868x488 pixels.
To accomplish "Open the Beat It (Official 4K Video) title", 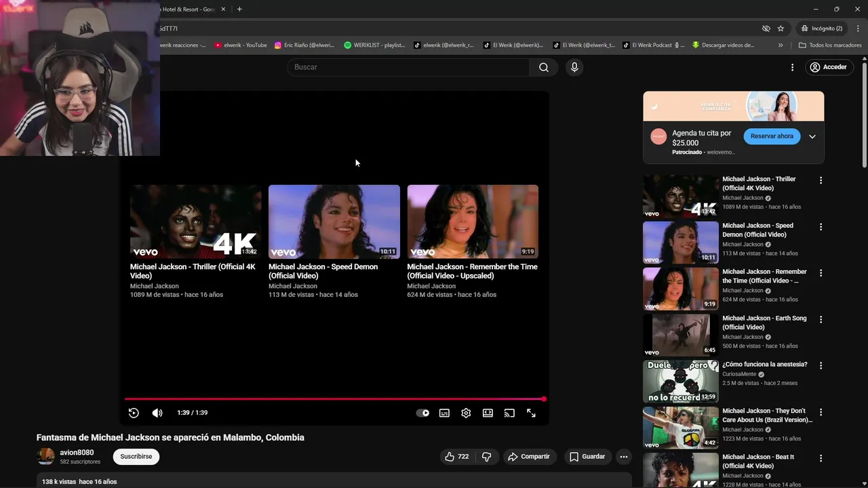I will coord(758,462).
